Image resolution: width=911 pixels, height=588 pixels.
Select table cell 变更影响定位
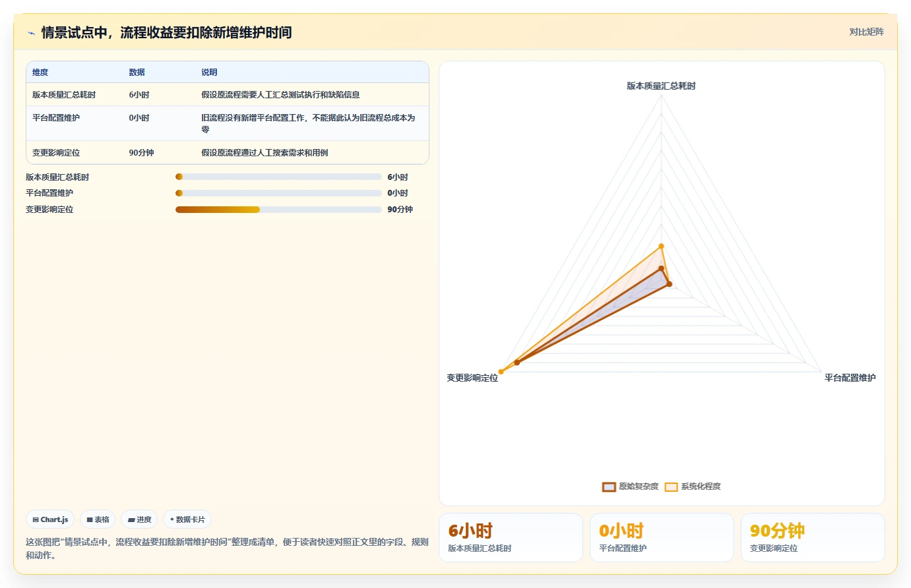tap(56, 153)
